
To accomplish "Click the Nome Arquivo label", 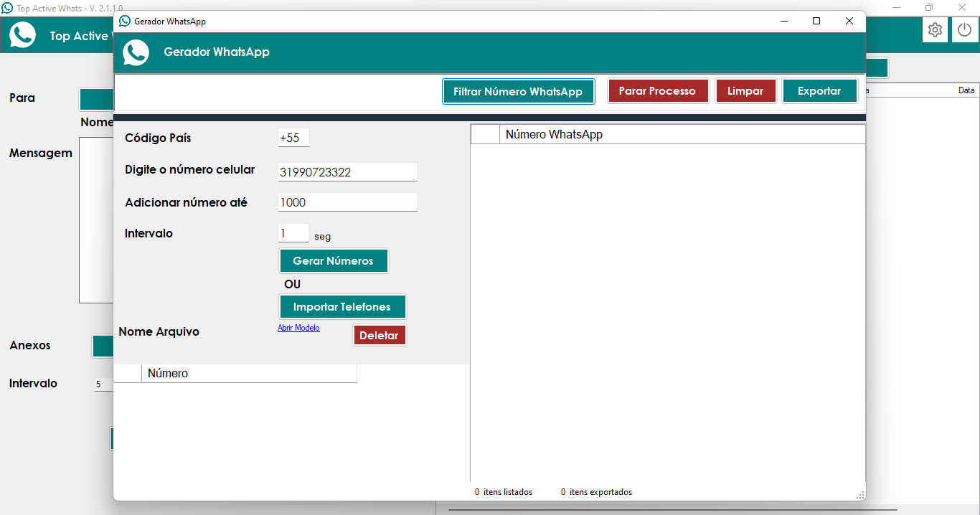I will click(x=159, y=331).
